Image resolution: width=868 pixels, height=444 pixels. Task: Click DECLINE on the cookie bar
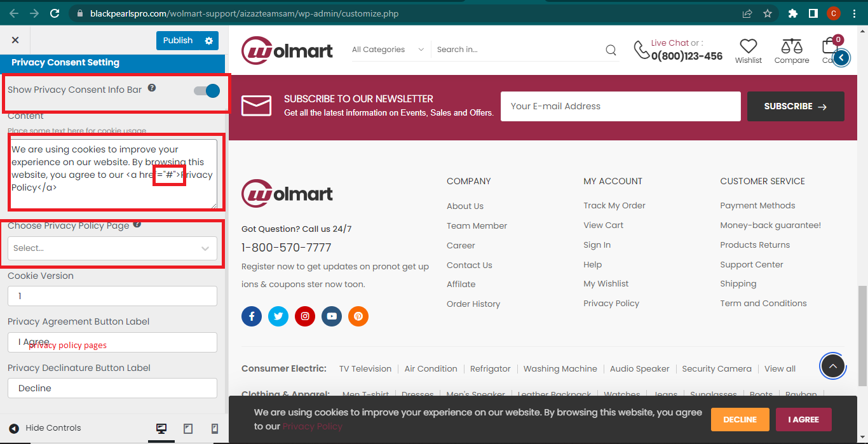[x=740, y=419]
